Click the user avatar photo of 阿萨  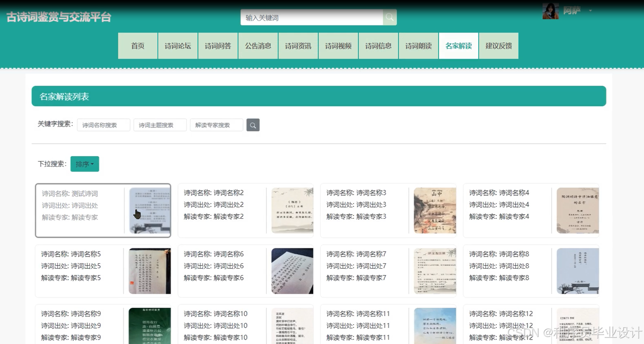click(x=550, y=11)
